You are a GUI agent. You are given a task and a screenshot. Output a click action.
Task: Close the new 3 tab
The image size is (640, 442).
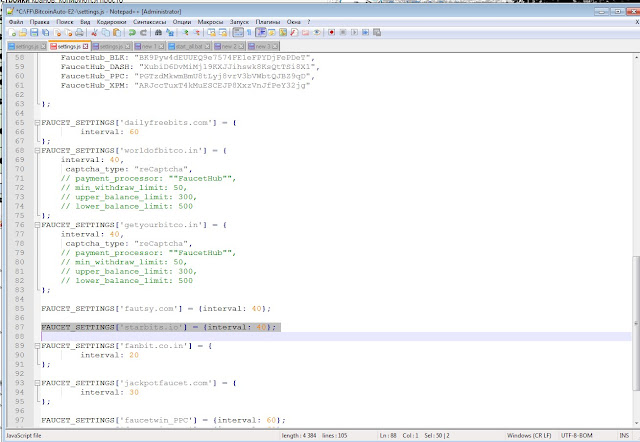pos(275,46)
